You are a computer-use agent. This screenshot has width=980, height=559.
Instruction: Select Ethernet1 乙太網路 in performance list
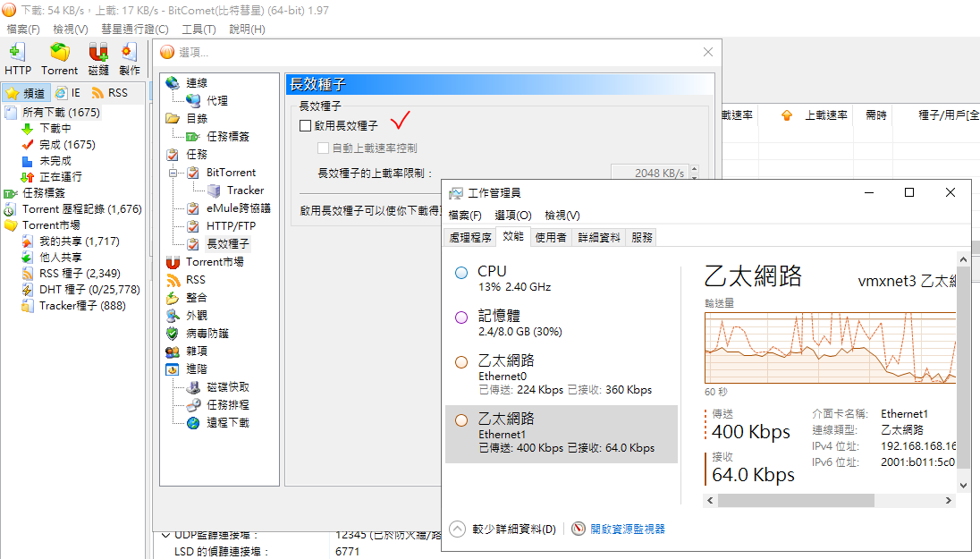(562, 434)
